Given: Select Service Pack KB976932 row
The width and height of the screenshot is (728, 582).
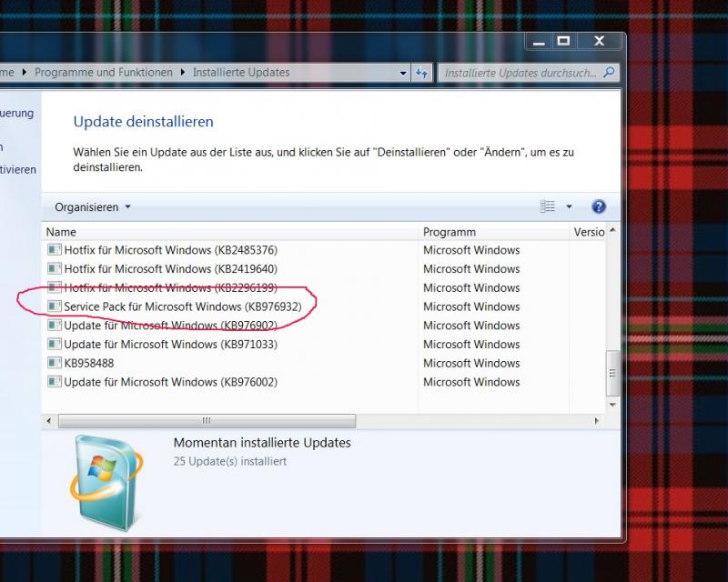Looking at the screenshot, I should [x=325, y=306].
